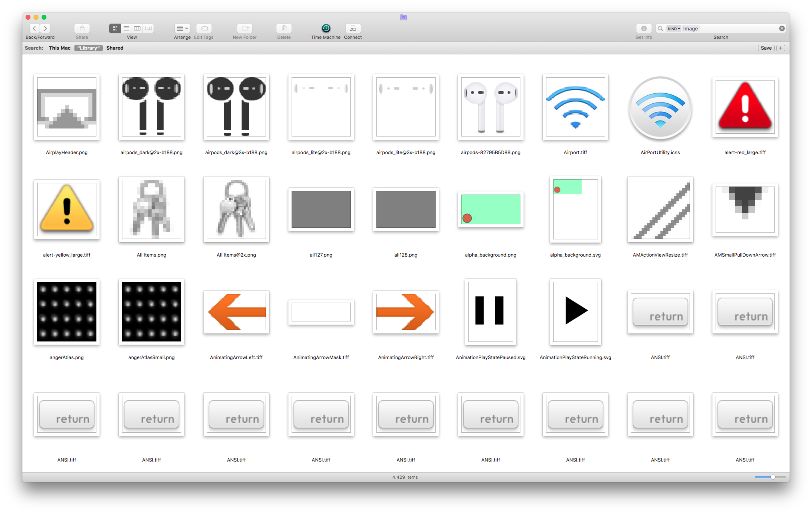Select alpha_background.png green image
This screenshot has width=812, height=514.
(x=491, y=209)
